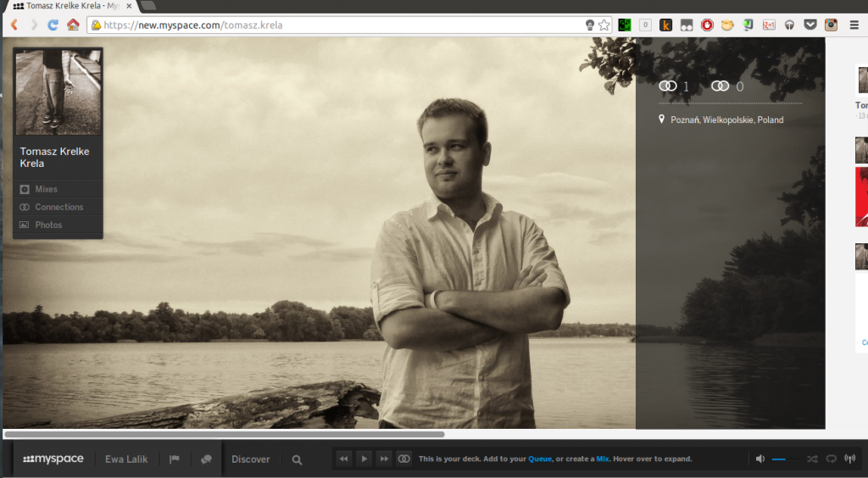Bookmark this page with the star icon
The image size is (868, 478).
coord(604,25)
